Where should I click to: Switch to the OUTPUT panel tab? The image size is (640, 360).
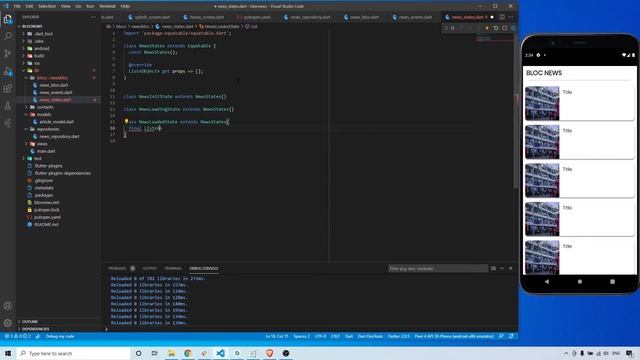tap(149, 268)
